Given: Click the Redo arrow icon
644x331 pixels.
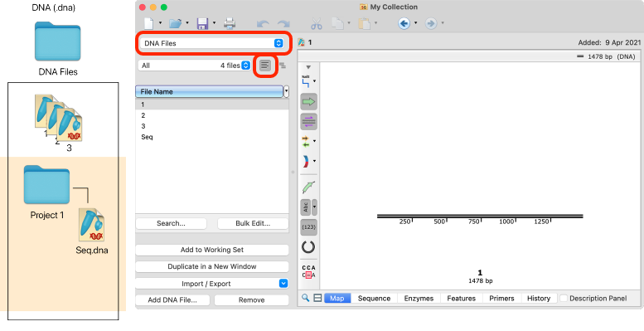Looking at the screenshot, I should (x=283, y=24).
